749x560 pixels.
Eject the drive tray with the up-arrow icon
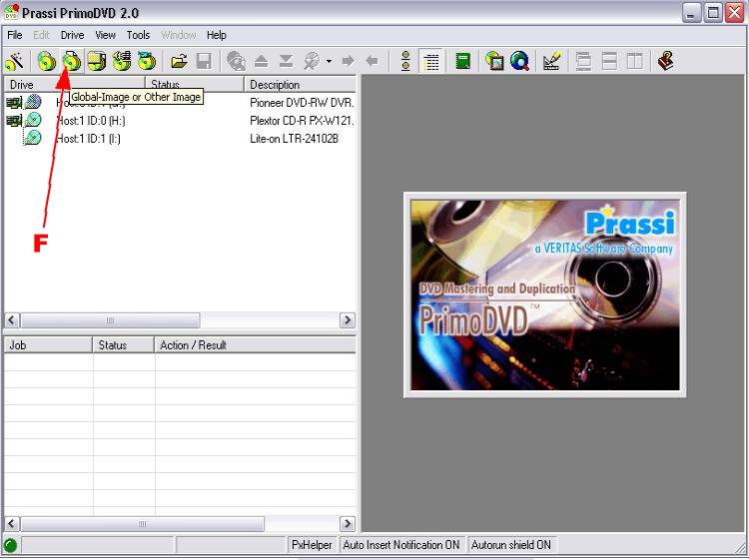tap(261, 61)
